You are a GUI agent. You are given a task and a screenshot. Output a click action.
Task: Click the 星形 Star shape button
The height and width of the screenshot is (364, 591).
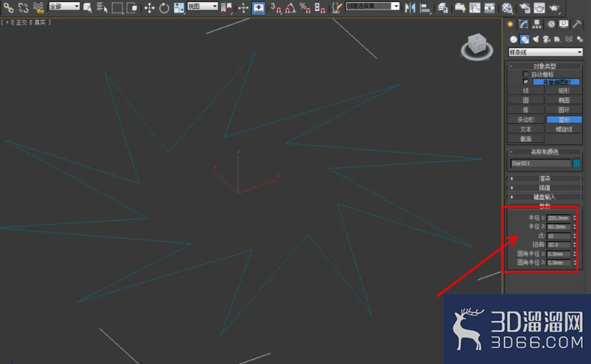(564, 119)
